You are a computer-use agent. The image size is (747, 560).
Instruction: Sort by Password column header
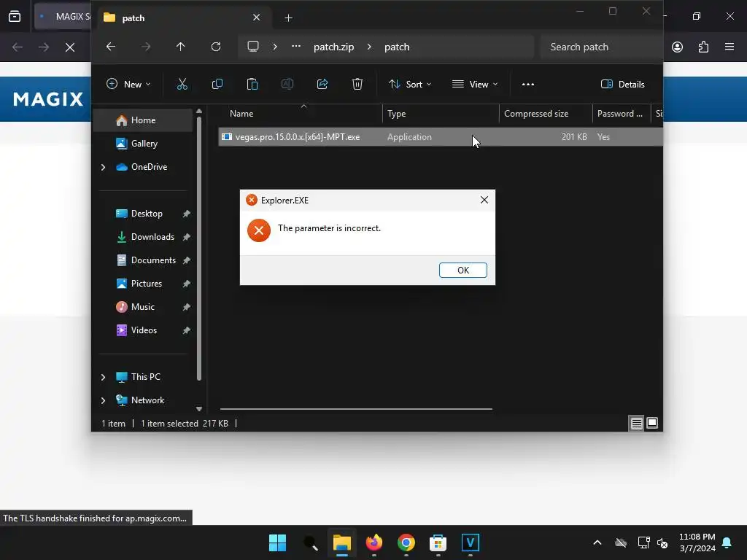[622, 113]
